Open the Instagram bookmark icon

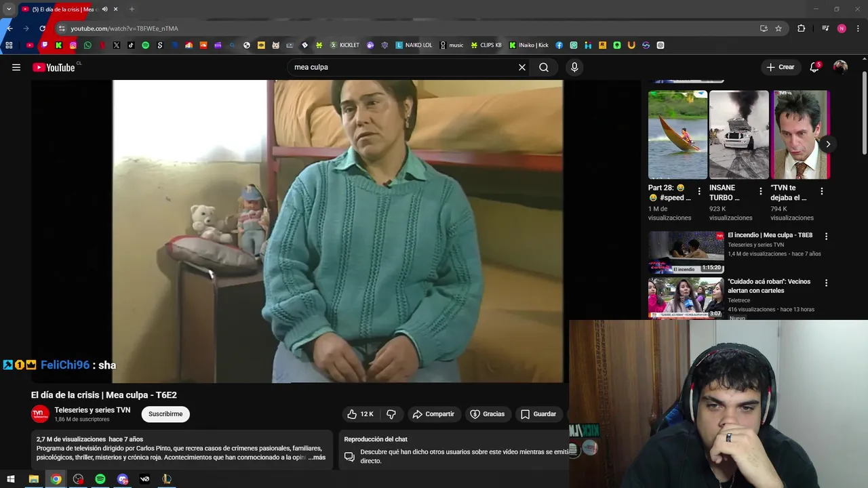pos(73,45)
